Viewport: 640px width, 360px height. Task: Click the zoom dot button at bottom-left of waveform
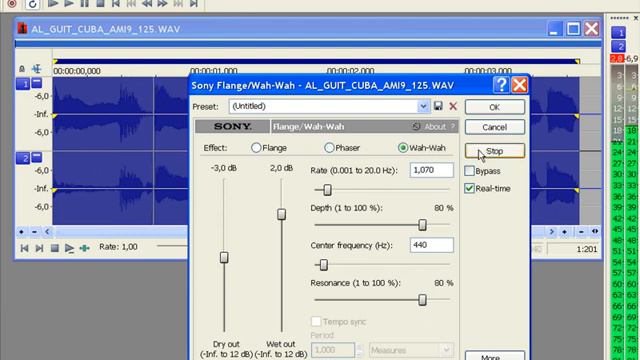pyautogui.click(x=21, y=232)
